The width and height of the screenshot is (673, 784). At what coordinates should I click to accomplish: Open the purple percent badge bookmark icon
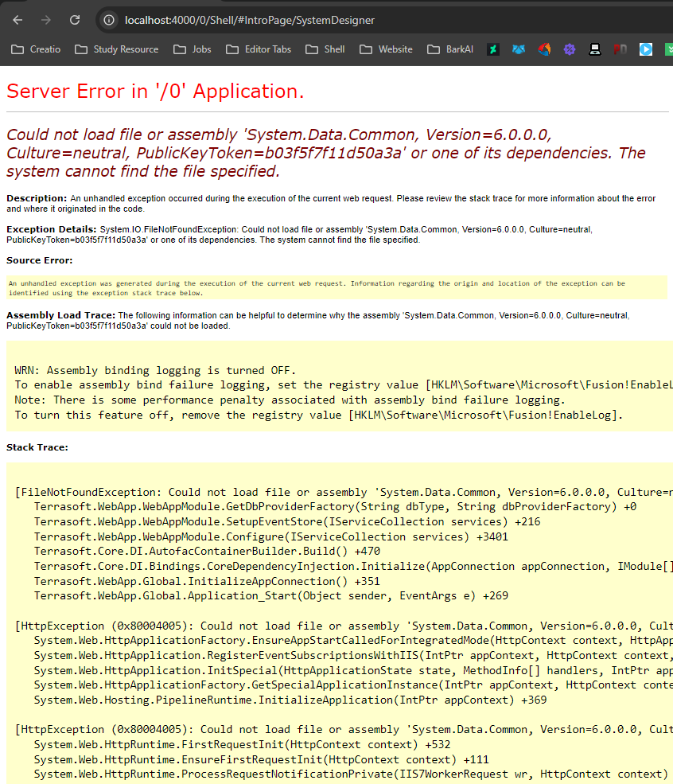570,49
